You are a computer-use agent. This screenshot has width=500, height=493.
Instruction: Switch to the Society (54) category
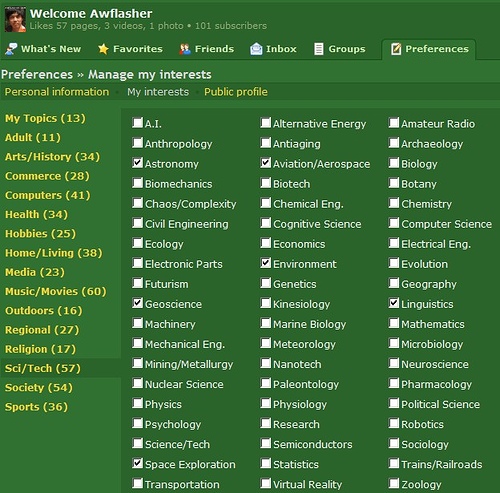click(x=39, y=387)
